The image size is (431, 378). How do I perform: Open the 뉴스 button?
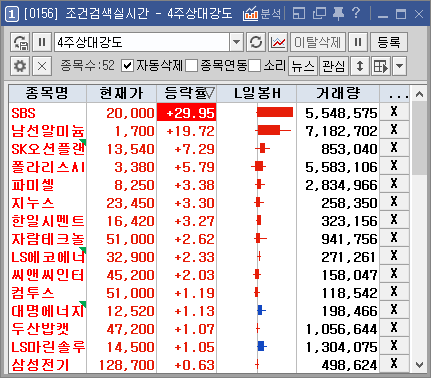[x=303, y=66]
